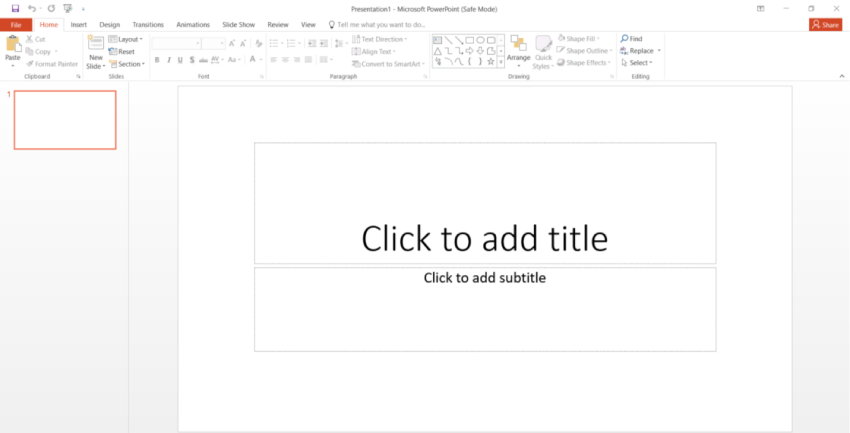Screen dimensions: 850x433
Task: Clear all formatting icon
Action: coord(259,43)
